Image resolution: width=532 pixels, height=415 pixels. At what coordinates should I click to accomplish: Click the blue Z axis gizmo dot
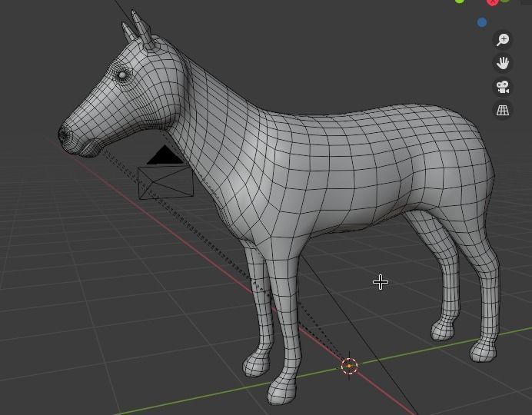tap(482, 22)
